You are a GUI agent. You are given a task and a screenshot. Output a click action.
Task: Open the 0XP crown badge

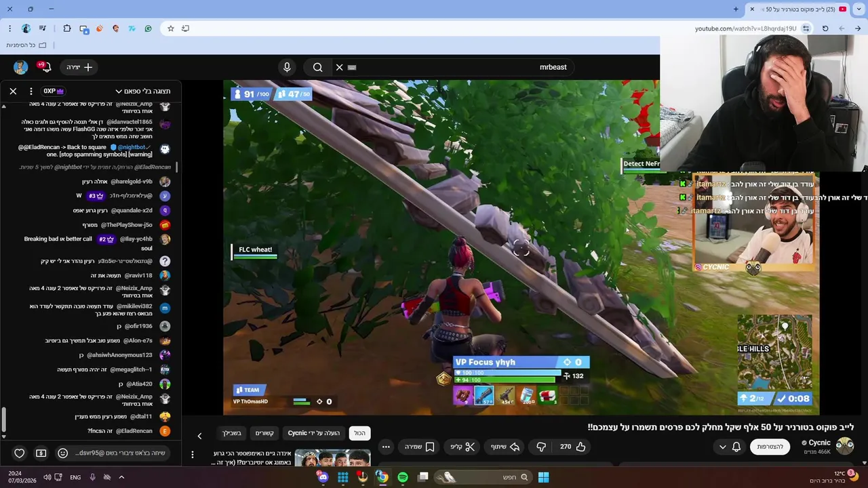click(54, 91)
